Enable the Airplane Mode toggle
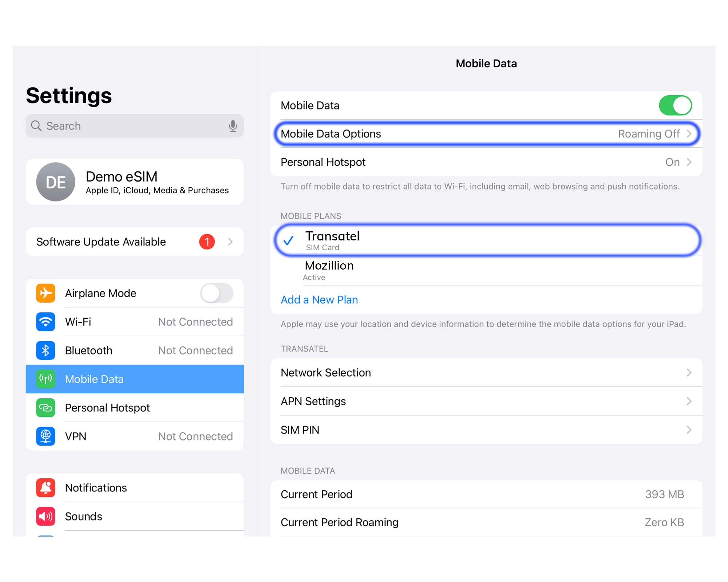Viewport: 728px width, 582px height. click(217, 293)
